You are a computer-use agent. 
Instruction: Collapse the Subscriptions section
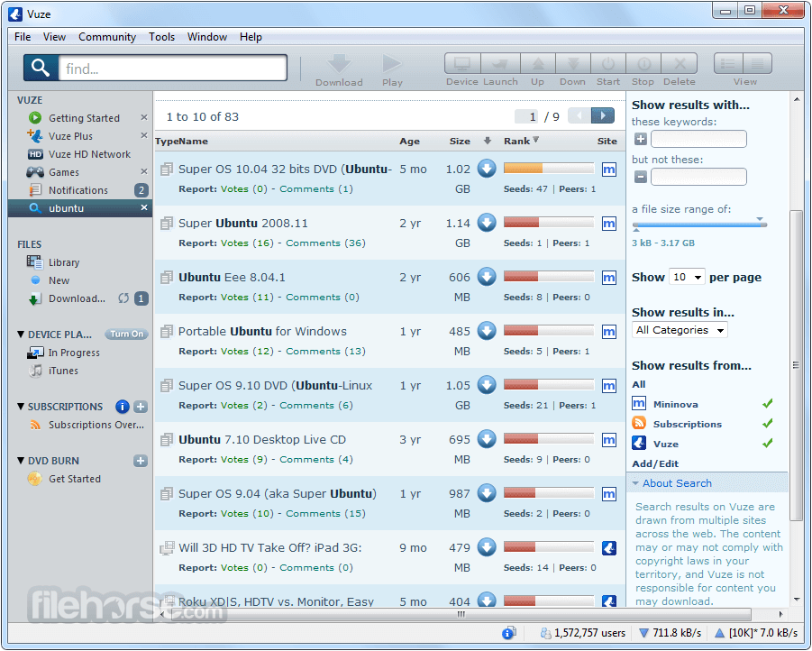click(21, 407)
